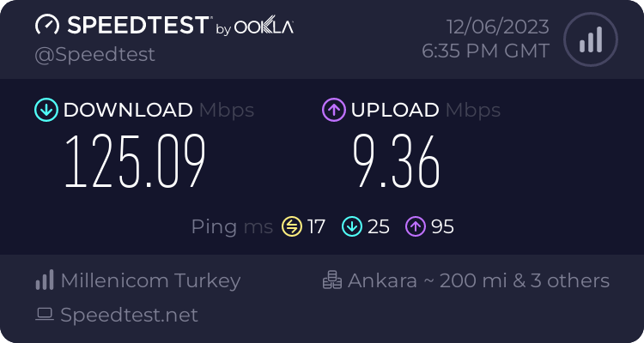This screenshot has height=343, width=644.
Task: Click the Ping ms label
Action: (232, 227)
